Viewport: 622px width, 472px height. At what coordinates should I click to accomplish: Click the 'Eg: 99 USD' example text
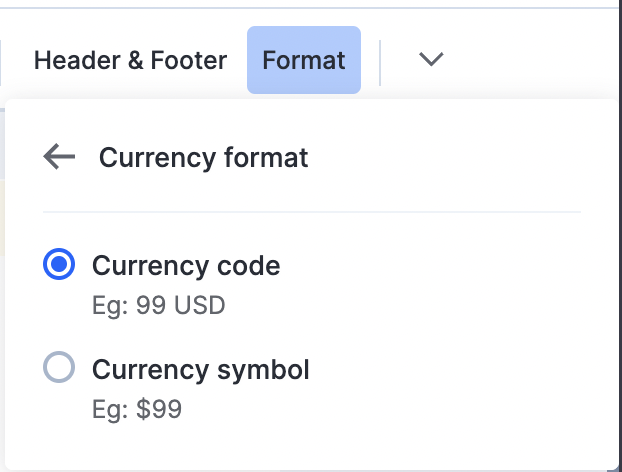[159, 304]
